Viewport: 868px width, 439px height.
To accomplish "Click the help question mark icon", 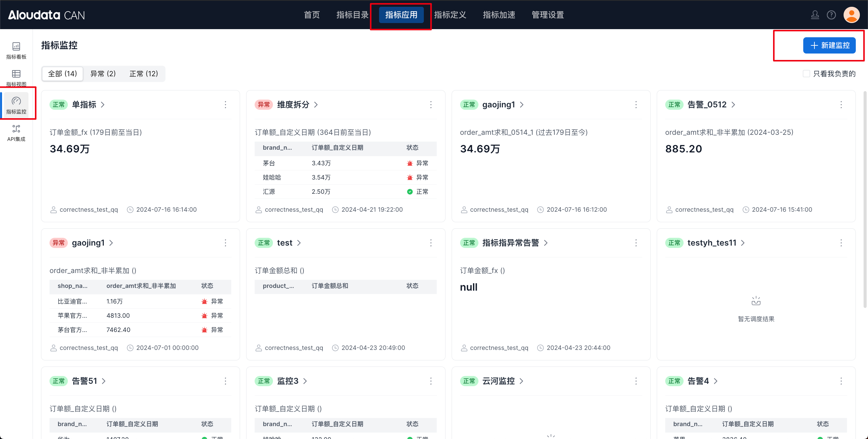I will coord(831,15).
